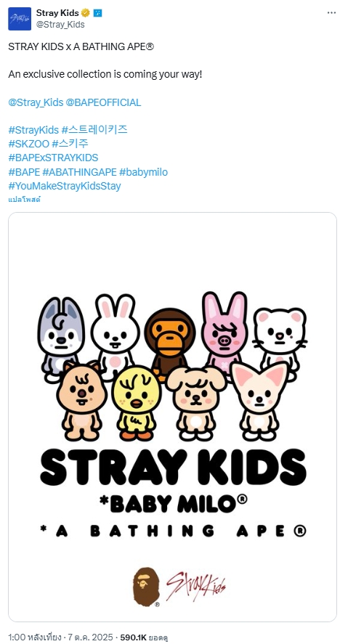Open the #babymilo hashtag
The height and width of the screenshot is (644, 340).
[x=143, y=172]
